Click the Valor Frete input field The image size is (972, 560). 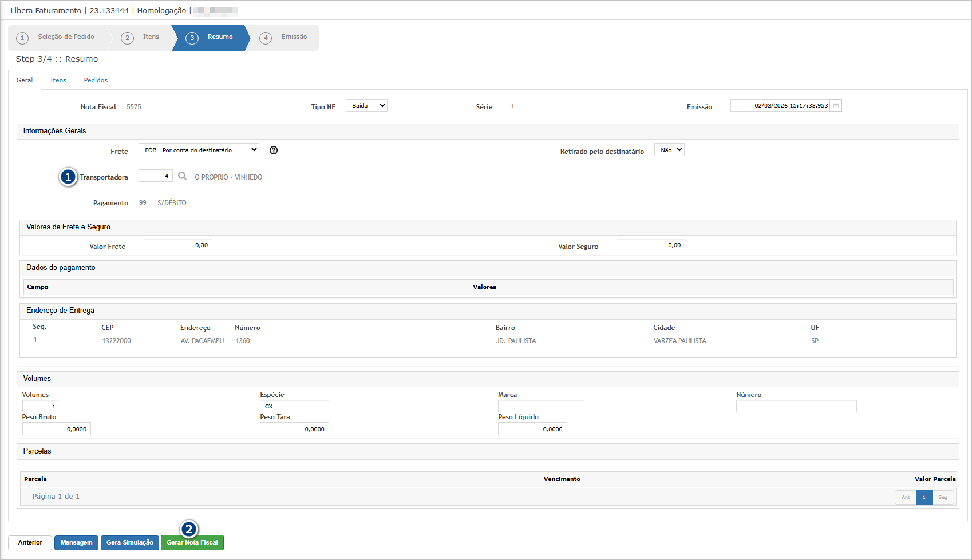(177, 245)
